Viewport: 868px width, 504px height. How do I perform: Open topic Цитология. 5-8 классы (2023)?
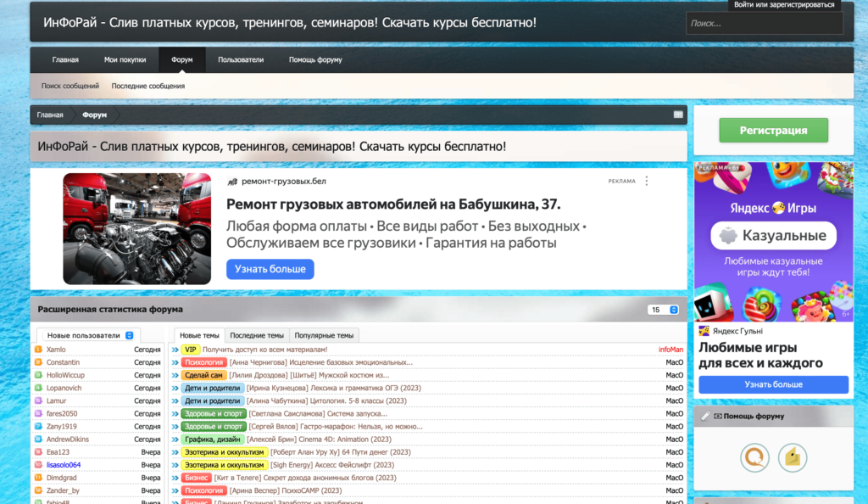point(326,400)
